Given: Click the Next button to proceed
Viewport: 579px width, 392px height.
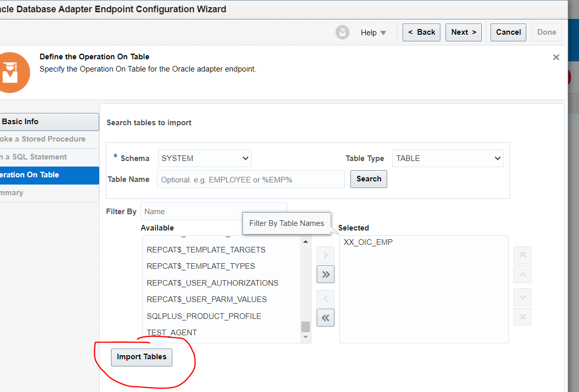Looking at the screenshot, I should tap(463, 32).
